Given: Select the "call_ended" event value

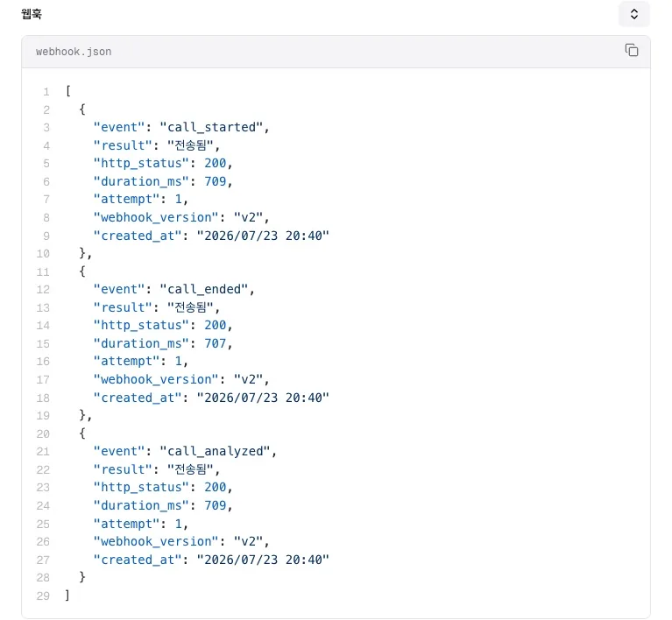Looking at the screenshot, I should click(203, 289).
